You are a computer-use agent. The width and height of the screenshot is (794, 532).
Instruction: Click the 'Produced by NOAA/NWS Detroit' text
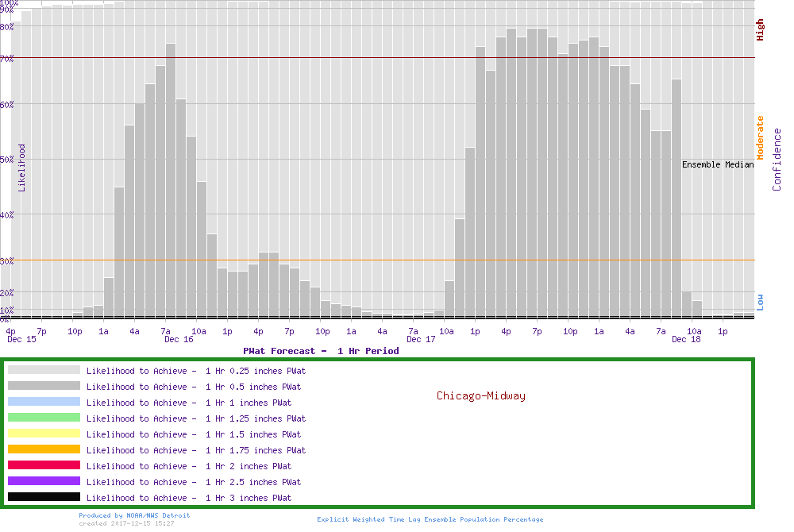point(134,515)
